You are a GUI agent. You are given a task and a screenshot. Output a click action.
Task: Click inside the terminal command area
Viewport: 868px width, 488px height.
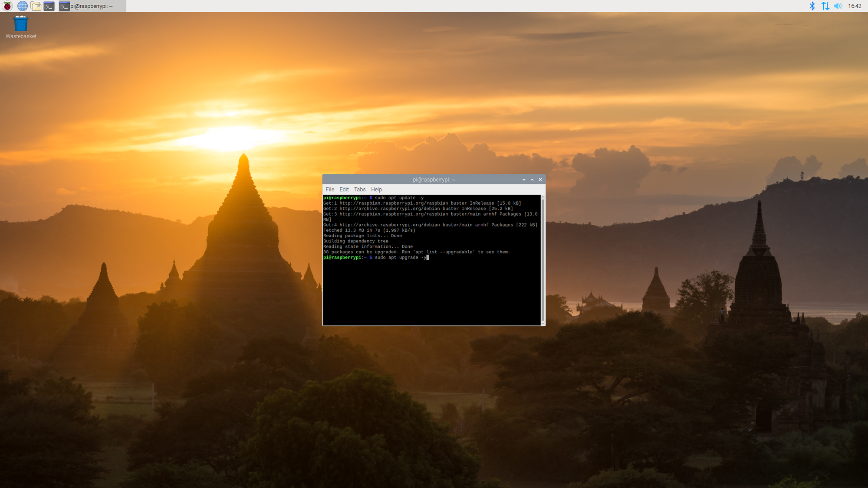point(432,291)
